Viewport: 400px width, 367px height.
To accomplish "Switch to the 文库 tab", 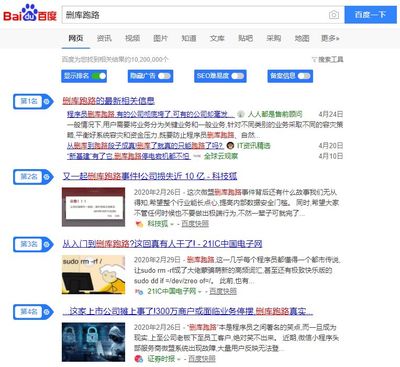I will pyautogui.click(x=217, y=38).
